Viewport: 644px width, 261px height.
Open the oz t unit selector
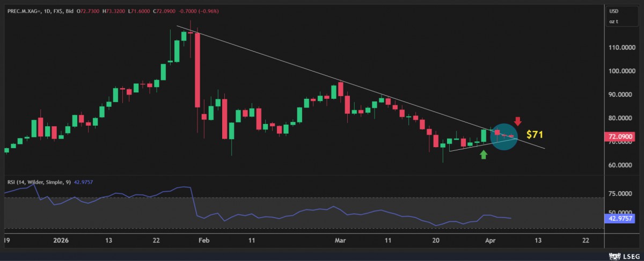point(613,21)
